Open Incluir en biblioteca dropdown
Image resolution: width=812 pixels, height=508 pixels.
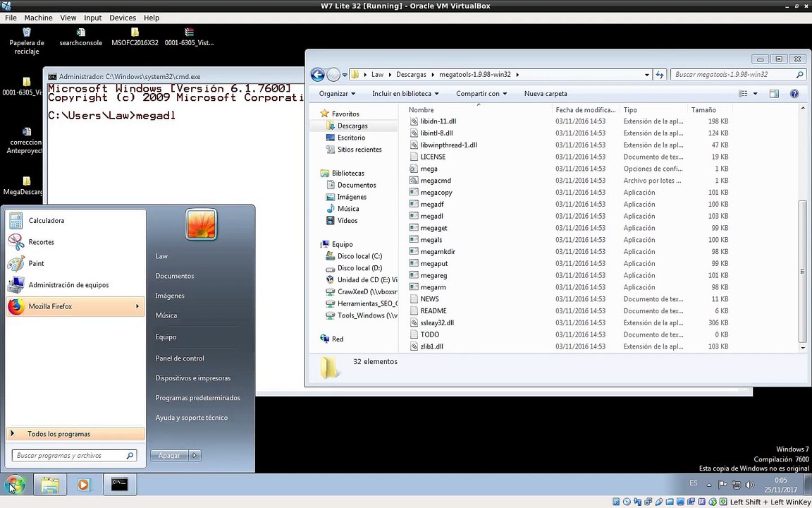pyautogui.click(x=405, y=94)
